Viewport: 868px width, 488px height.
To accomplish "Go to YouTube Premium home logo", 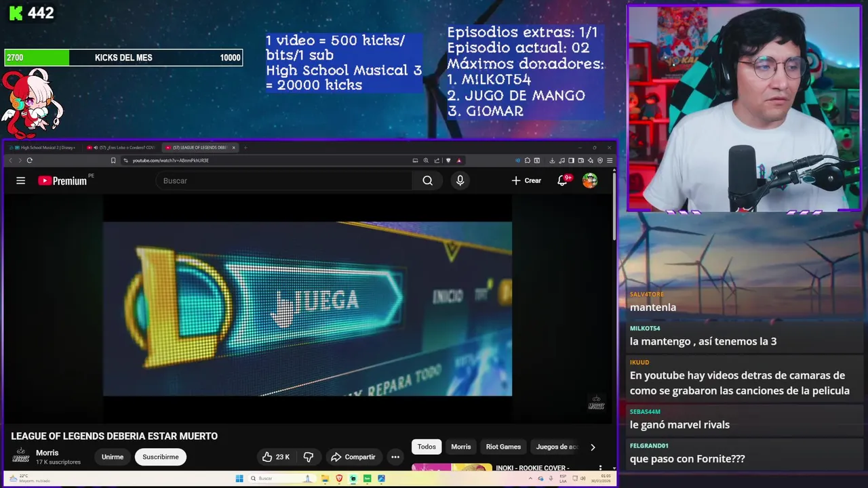I will coord(62,180).
